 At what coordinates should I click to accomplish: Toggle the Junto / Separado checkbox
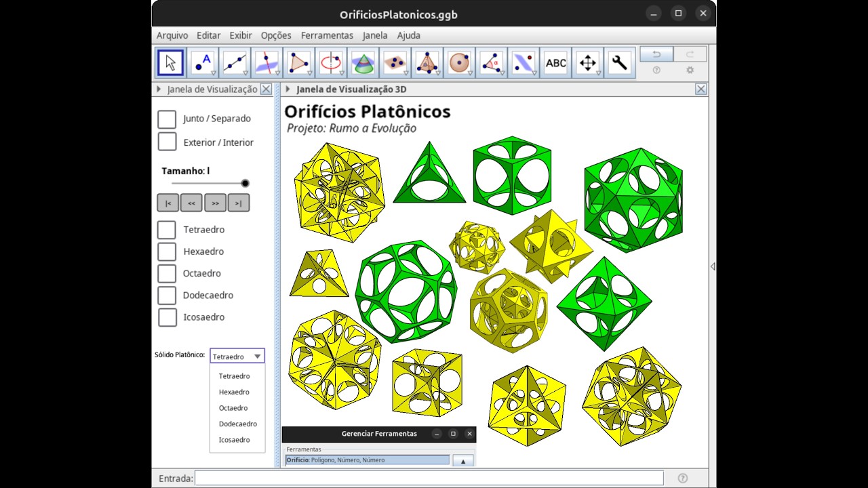pos(167,119)
